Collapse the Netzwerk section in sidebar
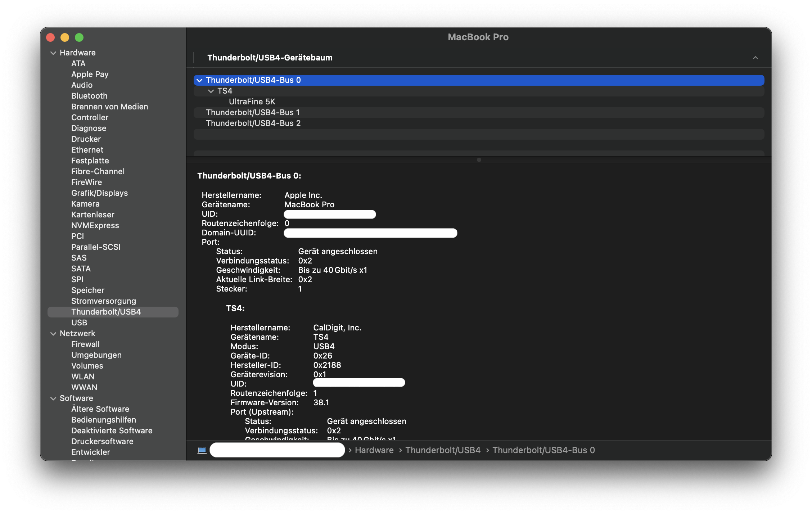This screenshot has height=514, width=812. pos(53,334)
